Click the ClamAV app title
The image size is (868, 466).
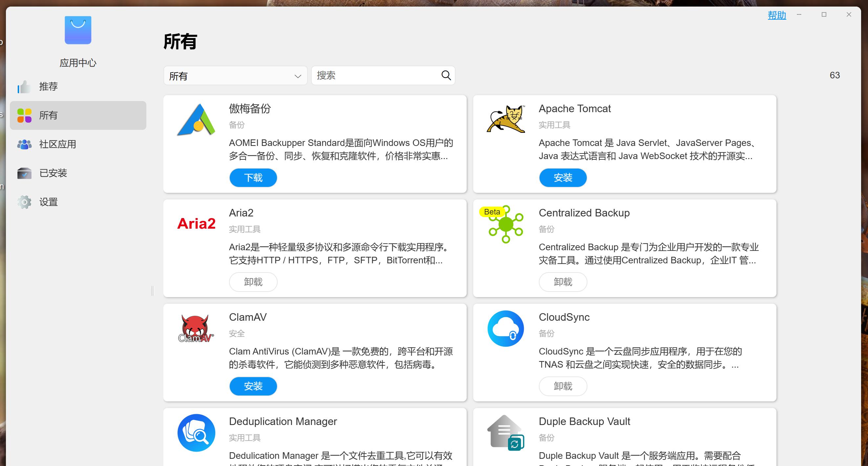(x=248, y=317)
